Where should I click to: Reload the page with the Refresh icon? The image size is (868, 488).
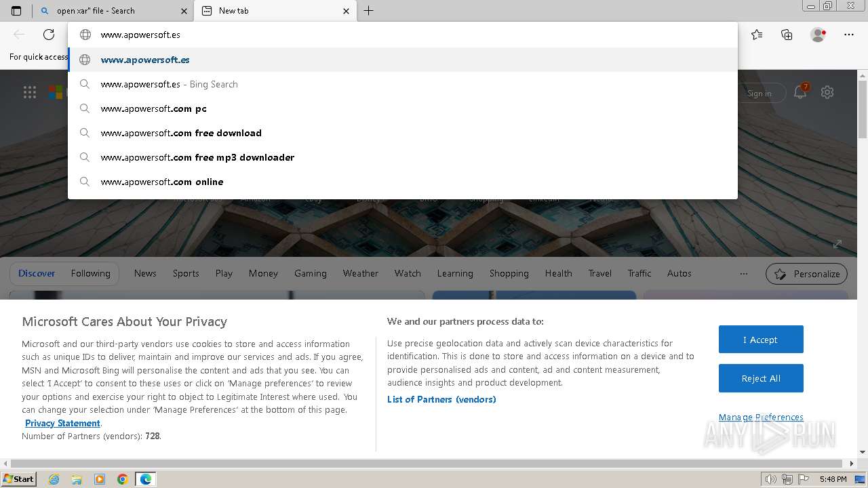click(x=49, y=35)
